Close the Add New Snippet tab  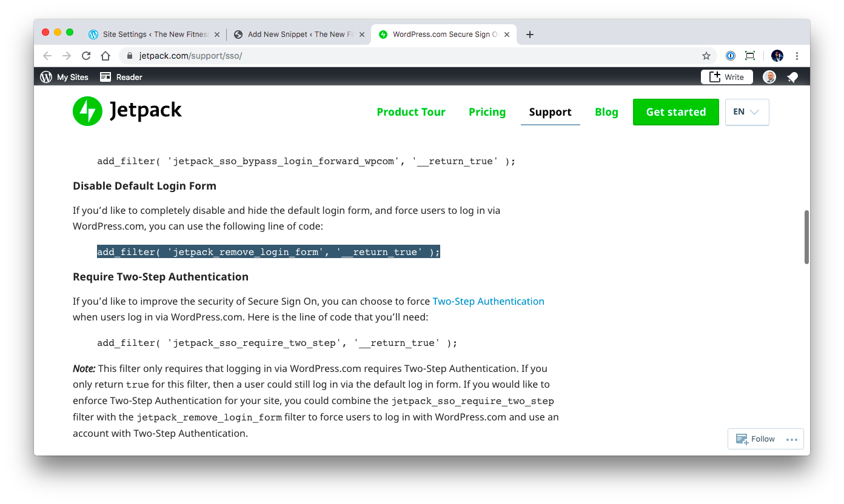pyautogui.click(x=362, y=35)
